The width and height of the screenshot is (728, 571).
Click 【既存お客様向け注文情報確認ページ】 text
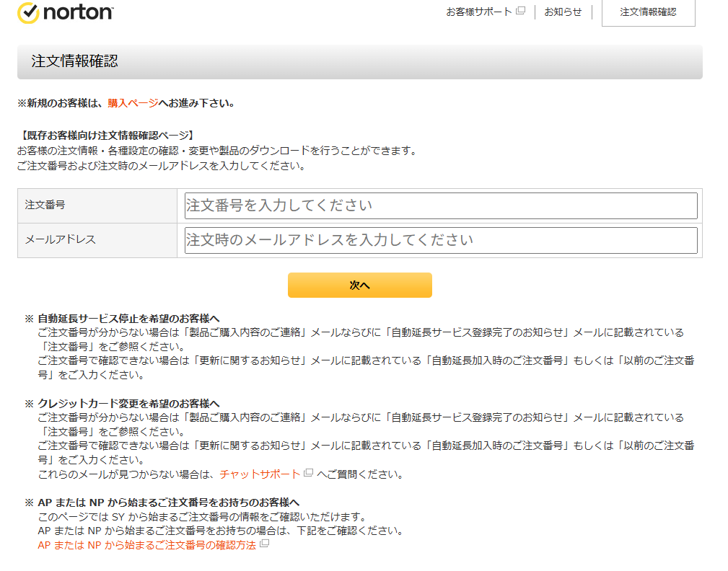(106, 136)
